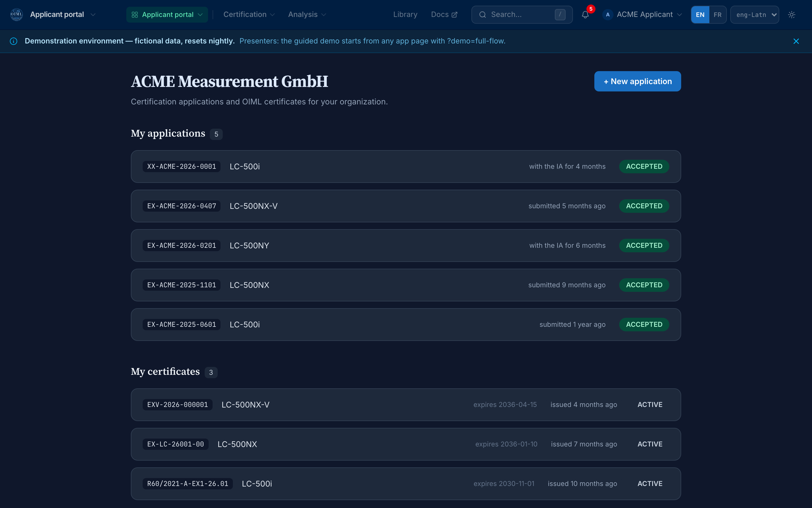Open the Library page
The image size is (812, 508).
405,15
